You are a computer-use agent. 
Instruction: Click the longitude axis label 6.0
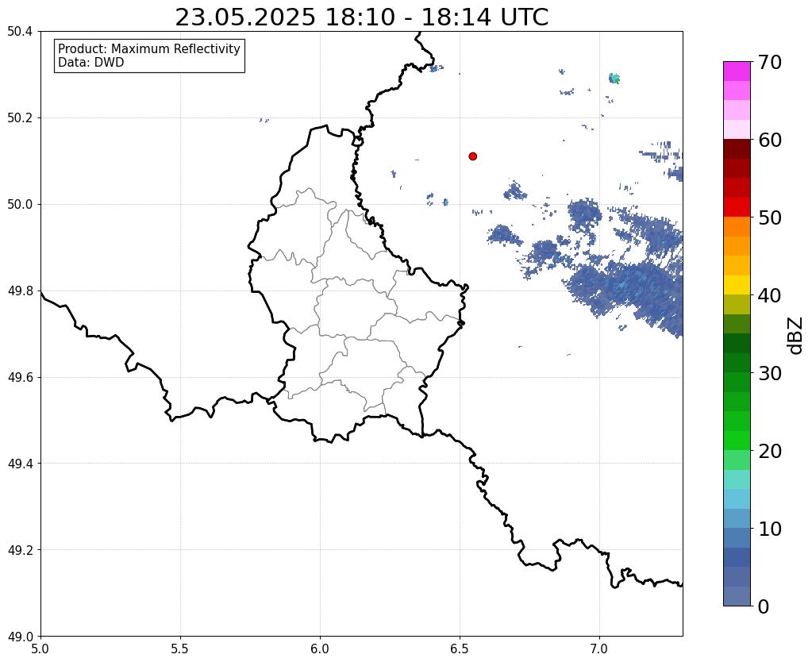320,649
